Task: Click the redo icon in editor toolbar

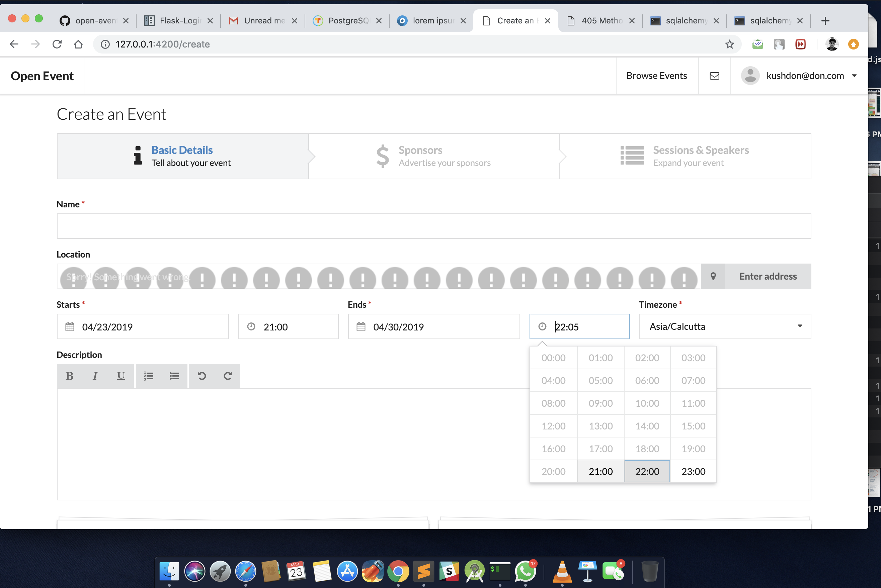Action: (x=227, y=376)
